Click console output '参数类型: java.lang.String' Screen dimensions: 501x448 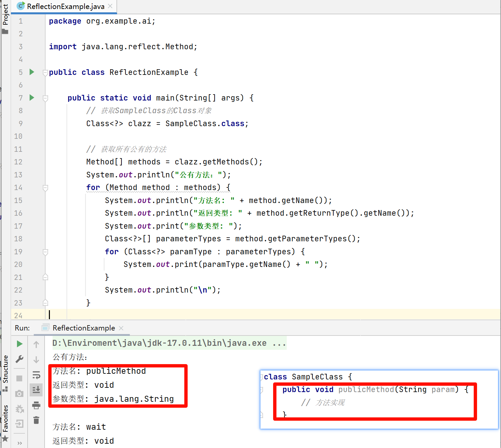(x=113, y=399)
